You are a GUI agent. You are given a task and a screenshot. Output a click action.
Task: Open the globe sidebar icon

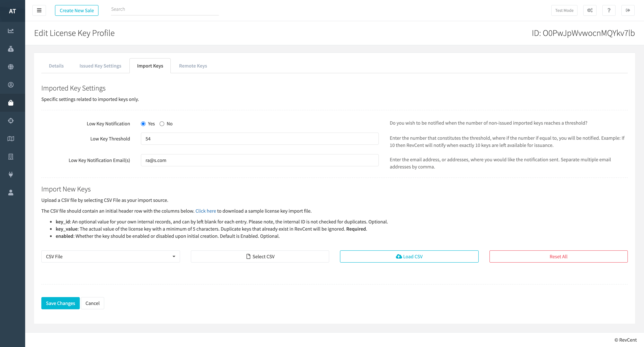(11, 67)
